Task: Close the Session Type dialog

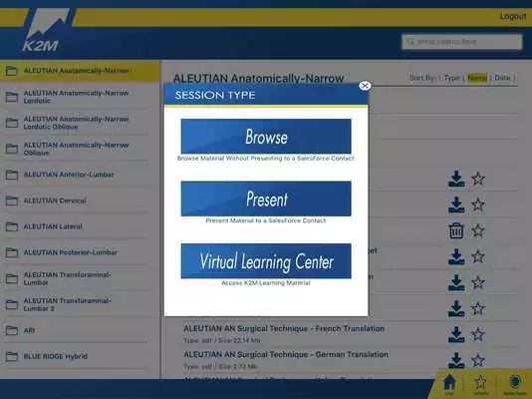Action: [x=365, y=86]
